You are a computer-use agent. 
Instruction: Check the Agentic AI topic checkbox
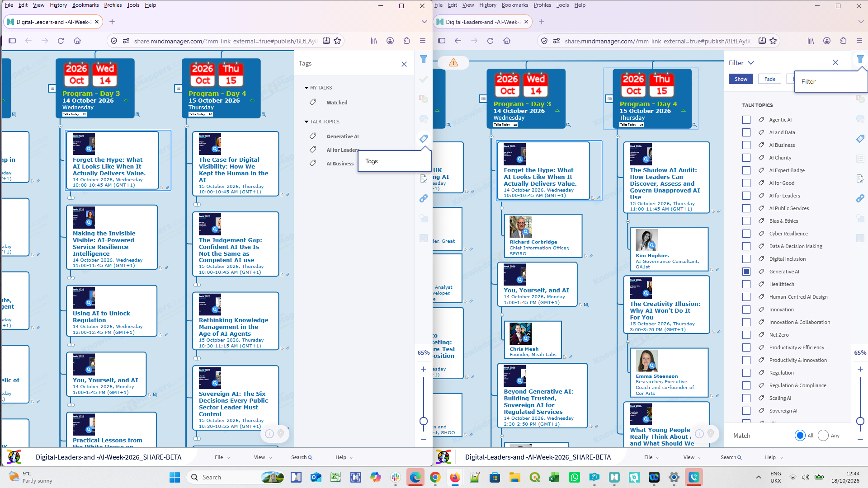(746, 120)
